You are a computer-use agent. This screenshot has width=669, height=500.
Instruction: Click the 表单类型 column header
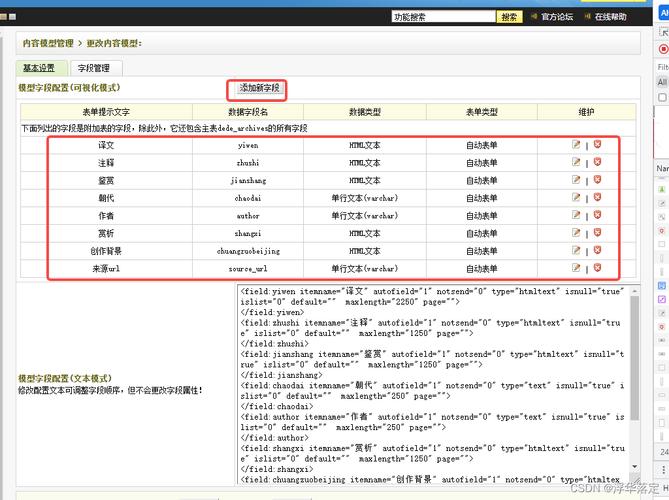(x=482, y=112)
